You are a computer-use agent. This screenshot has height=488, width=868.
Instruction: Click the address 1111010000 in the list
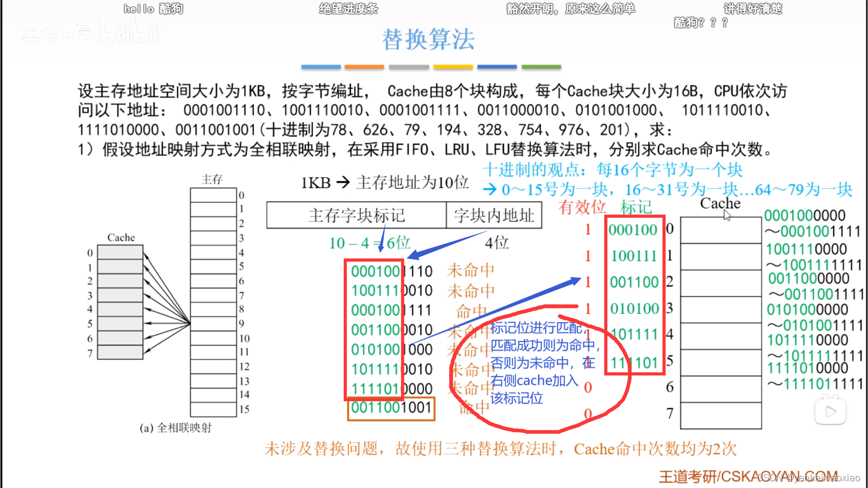click(x=391, y=389)
